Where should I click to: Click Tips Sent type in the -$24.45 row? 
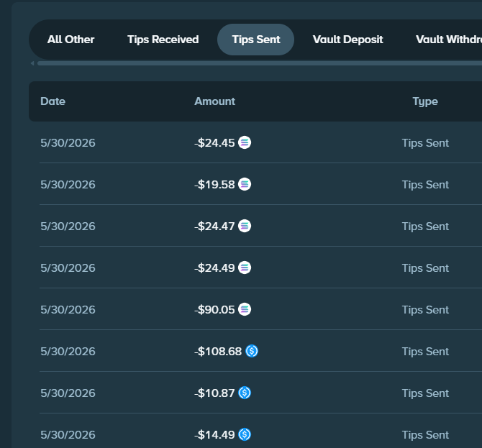tap(425, 143)
